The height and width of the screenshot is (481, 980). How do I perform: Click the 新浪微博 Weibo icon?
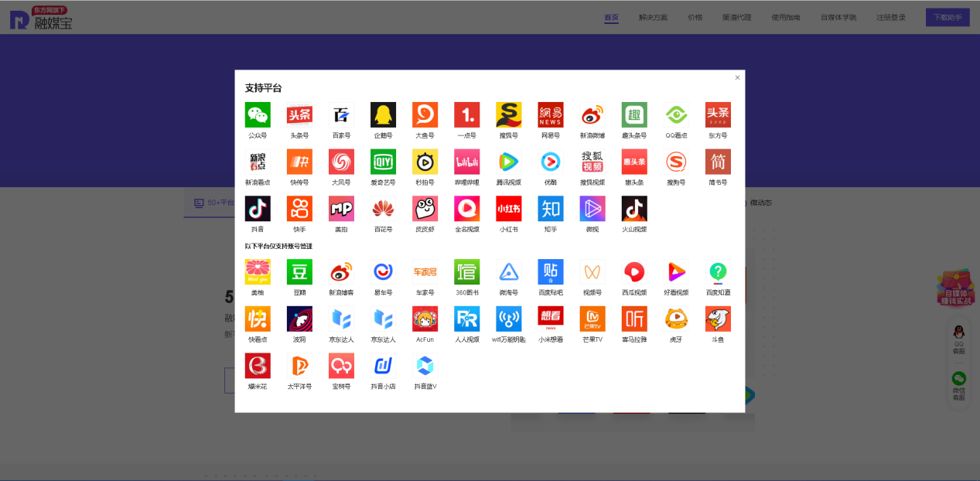[x=592, y=115]
